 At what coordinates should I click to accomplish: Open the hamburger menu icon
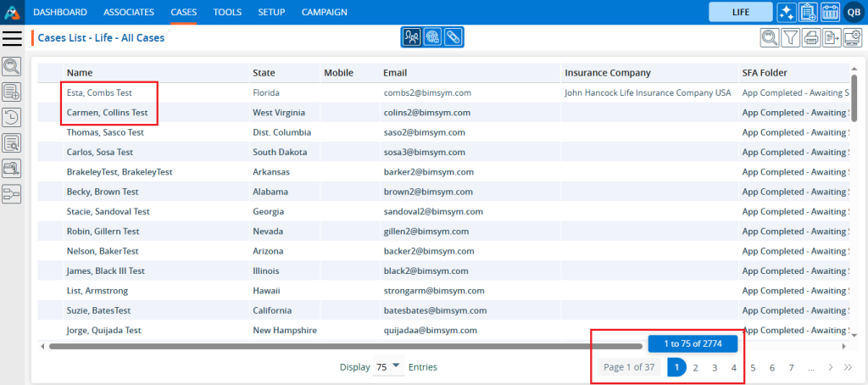pos(12,38)
